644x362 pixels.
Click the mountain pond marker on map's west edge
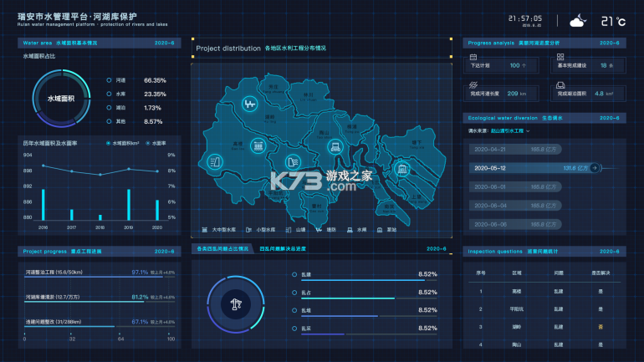[214, 161]
